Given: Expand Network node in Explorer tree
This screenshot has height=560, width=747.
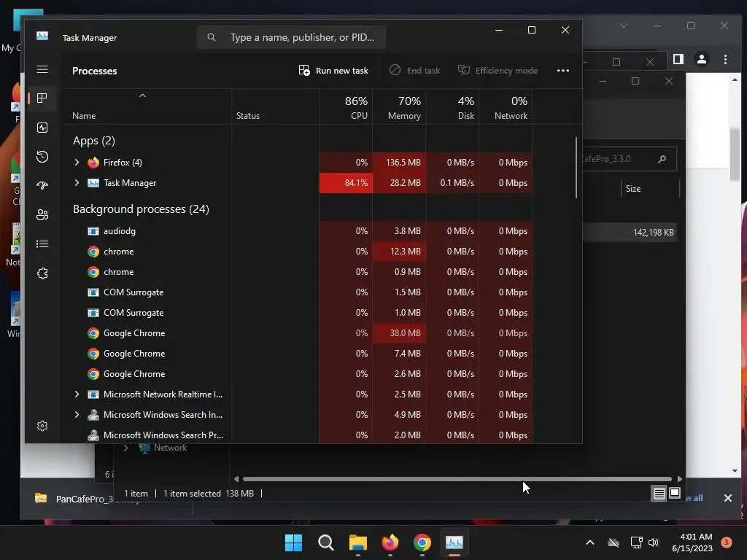Looking at the screenshot, I should [125, 448].
